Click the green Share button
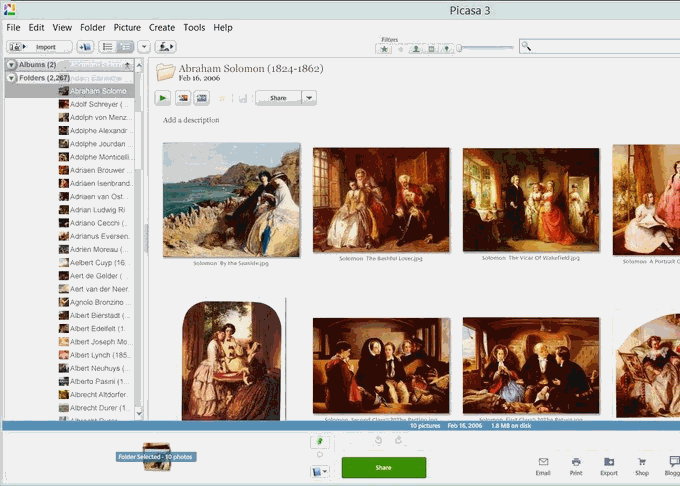 point(383,467)
